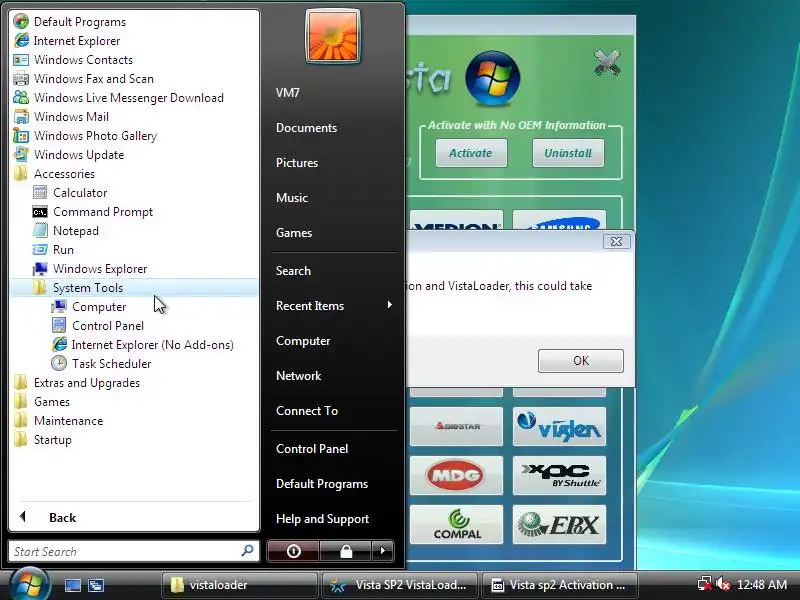Switch to Vista SP2 VistaLoad taskbar button
The image size is (800, 600).
[x=400, y=585]
